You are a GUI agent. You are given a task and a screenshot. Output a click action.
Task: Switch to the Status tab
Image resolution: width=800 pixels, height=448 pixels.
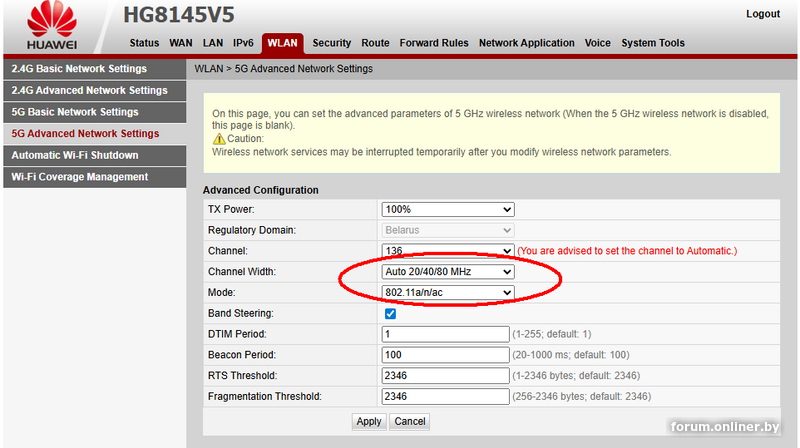pos(144,43)
